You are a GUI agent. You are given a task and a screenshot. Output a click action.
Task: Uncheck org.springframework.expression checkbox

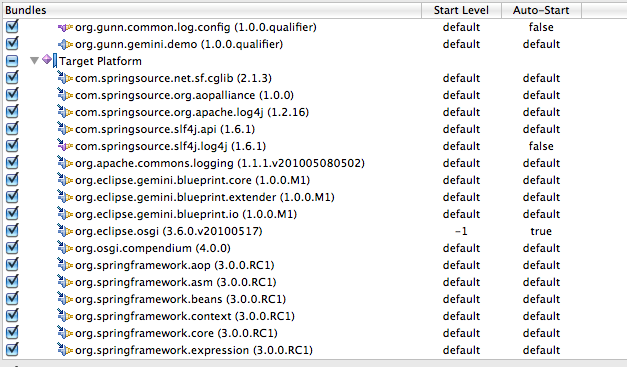pyautogui.click(x=12, y=349)
